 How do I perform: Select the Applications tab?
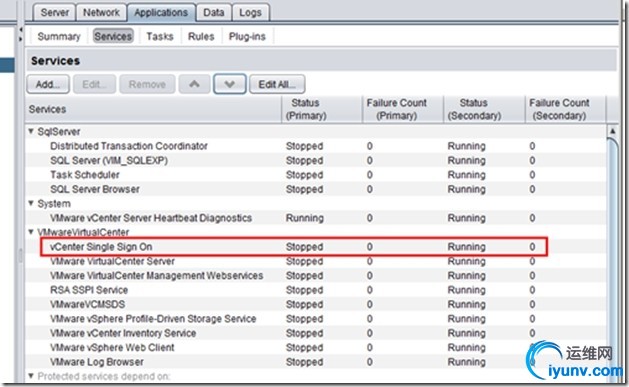161,12
